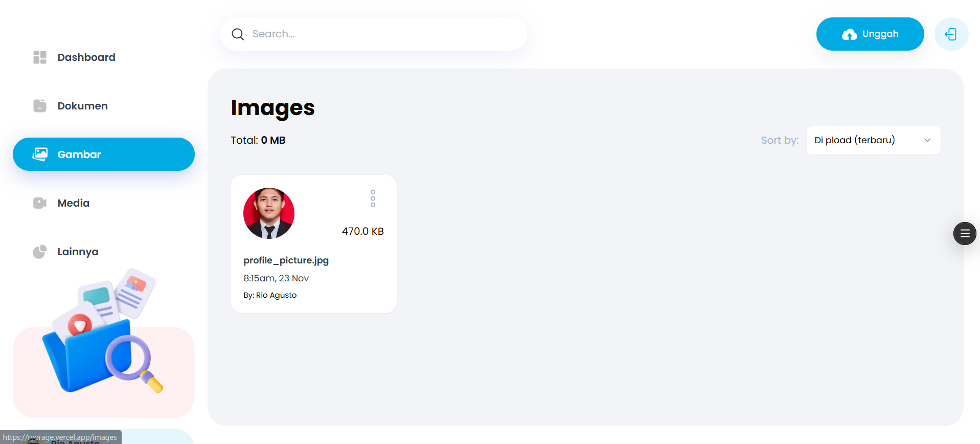The image size is (980, 444).
Task: Click the Dashboard grid icon
Action: pyautogui.click(x=40, y=57)
